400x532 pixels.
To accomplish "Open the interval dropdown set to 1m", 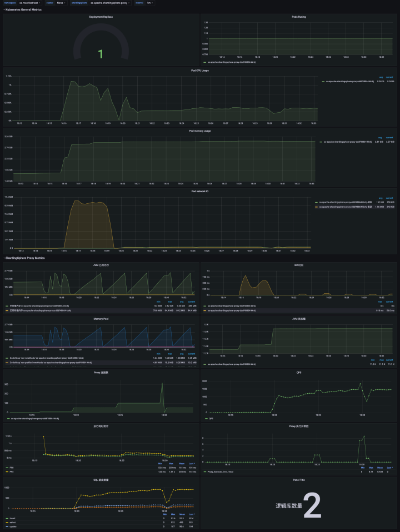I will (x=150, y=3).
